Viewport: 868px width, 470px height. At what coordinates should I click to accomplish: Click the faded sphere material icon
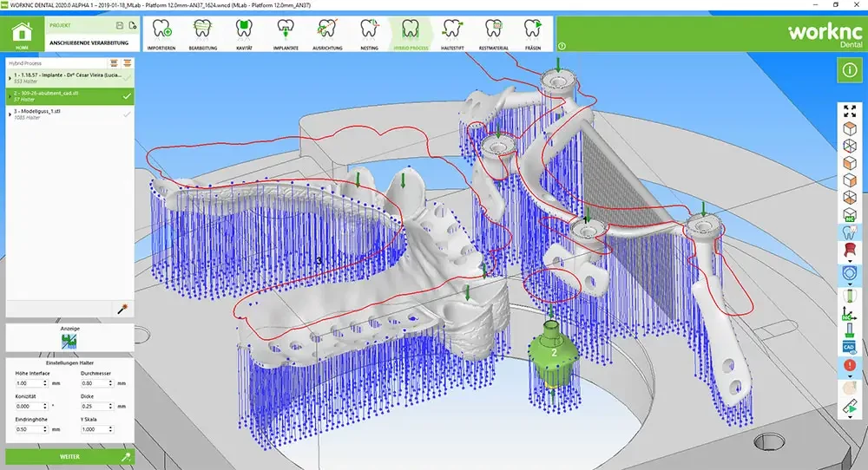coord(850,388)
